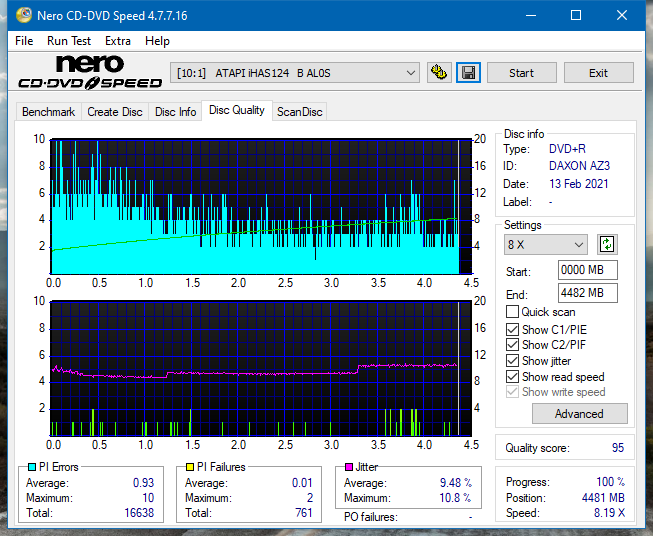Click the refresh speed settings icon

coord(607,244)
